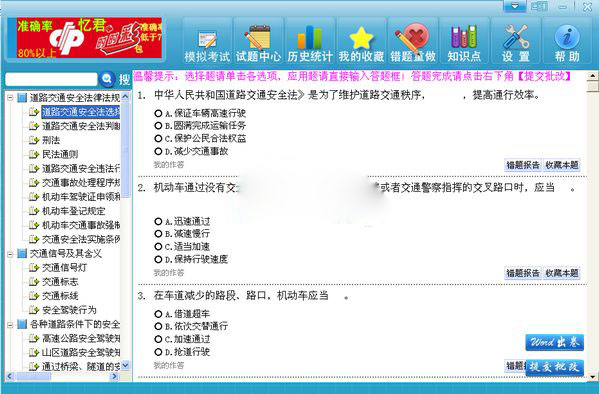Screen dimensions: 599x394
Task: Collapse the 各种道路条件下的安全 tree node
Action: coord(10,325)
